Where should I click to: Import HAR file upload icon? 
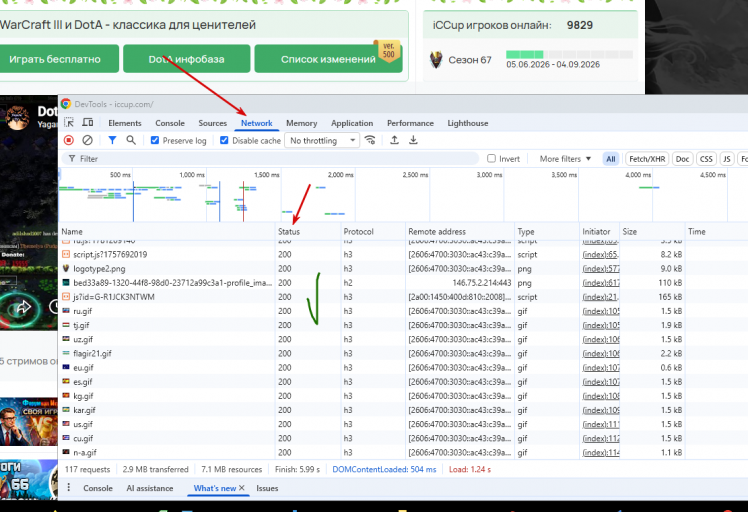point(395,140)
